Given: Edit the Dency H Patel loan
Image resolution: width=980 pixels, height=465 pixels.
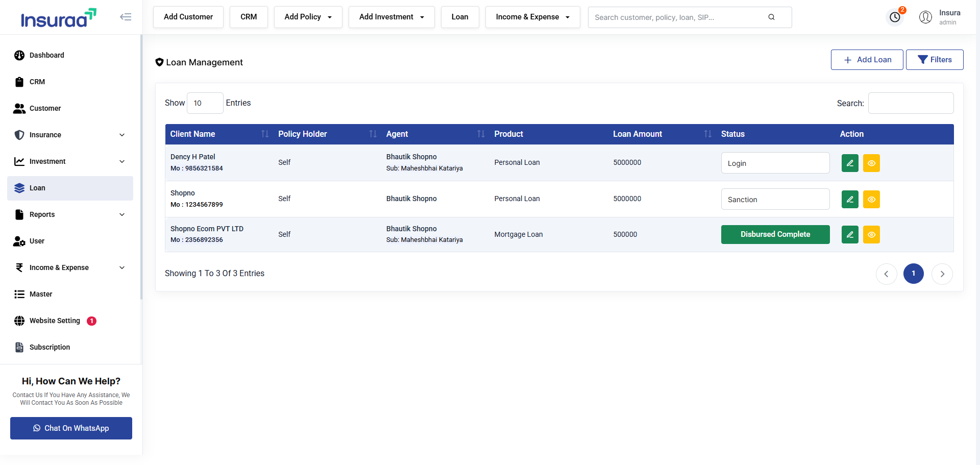Looking at the screenshot, I should [850, 163].
